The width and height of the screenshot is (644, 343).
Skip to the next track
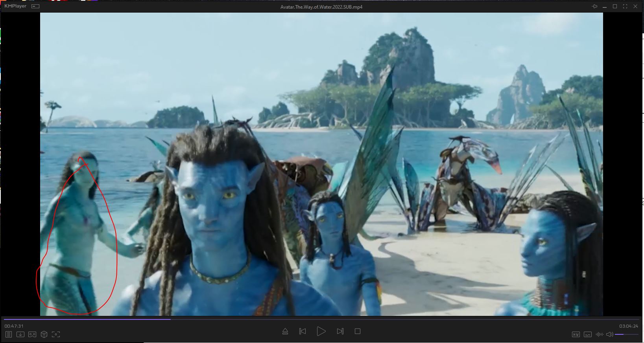[x=340, y=331]
